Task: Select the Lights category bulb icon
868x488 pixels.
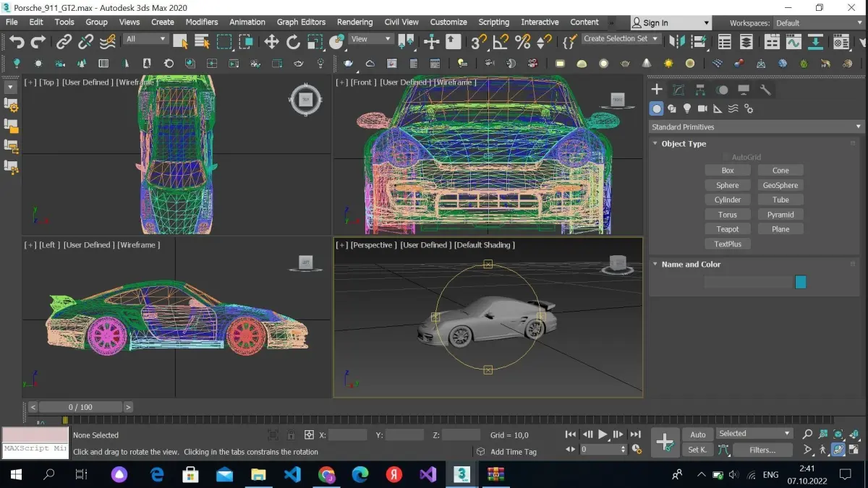Action: [687, 108]
